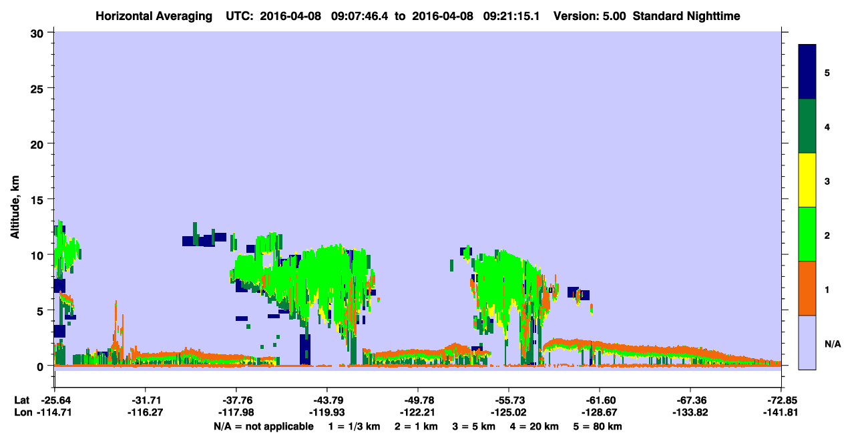This screenshot has width=868, height=445.
Task: Click latitude value -31.71
Action: [145, 400]
